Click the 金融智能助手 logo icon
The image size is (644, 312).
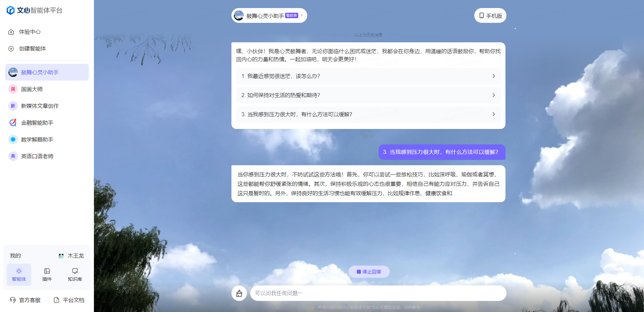click(x=13, y=123)
